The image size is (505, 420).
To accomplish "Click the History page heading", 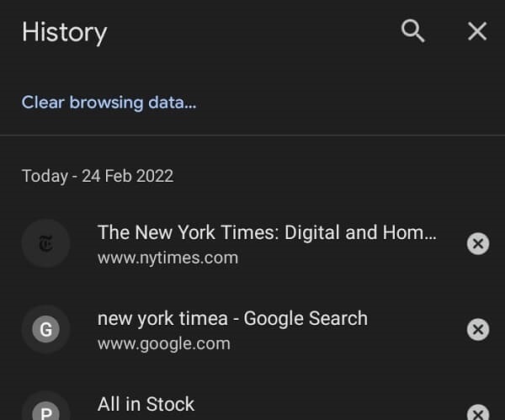I will [65, 32].
